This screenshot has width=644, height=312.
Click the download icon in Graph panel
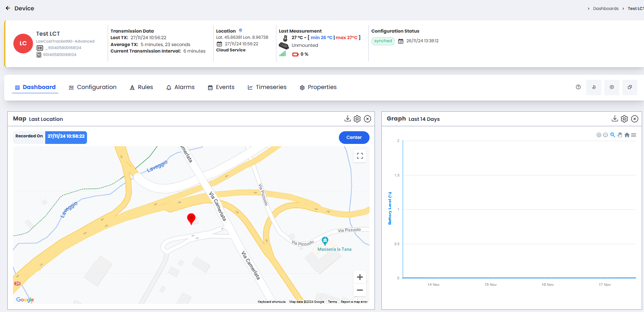click(x=614, y=119)
